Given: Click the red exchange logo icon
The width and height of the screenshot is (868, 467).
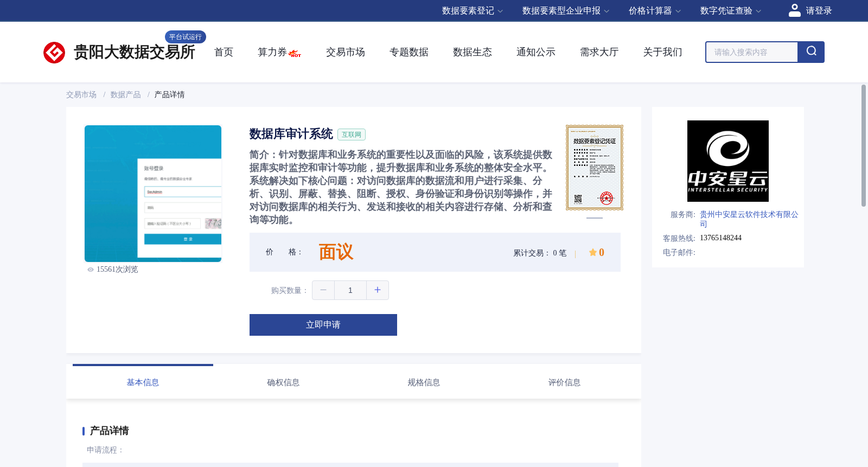Looking at the screenshot, I should point(54,53).
